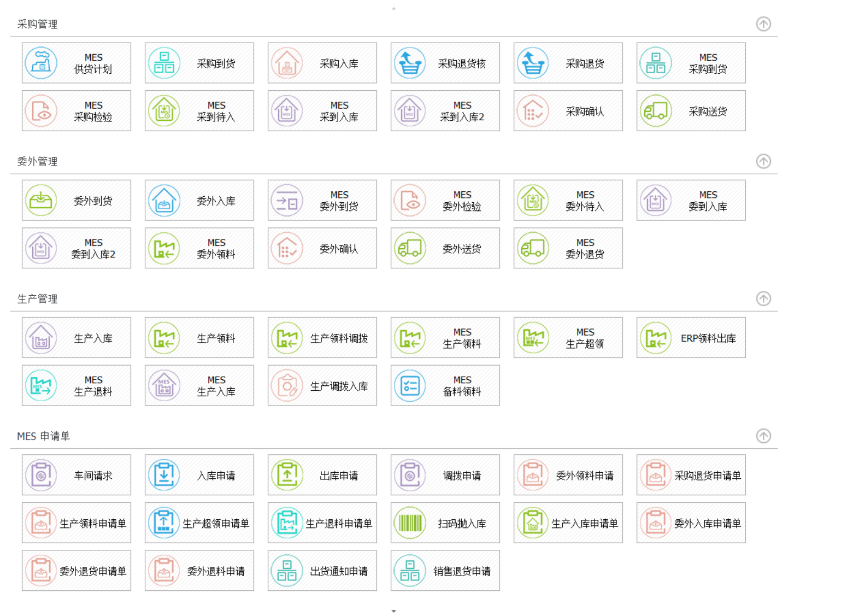Click the 采购退货核 basket icon
The height and width of the screenshot is (616, 865).
410,63
